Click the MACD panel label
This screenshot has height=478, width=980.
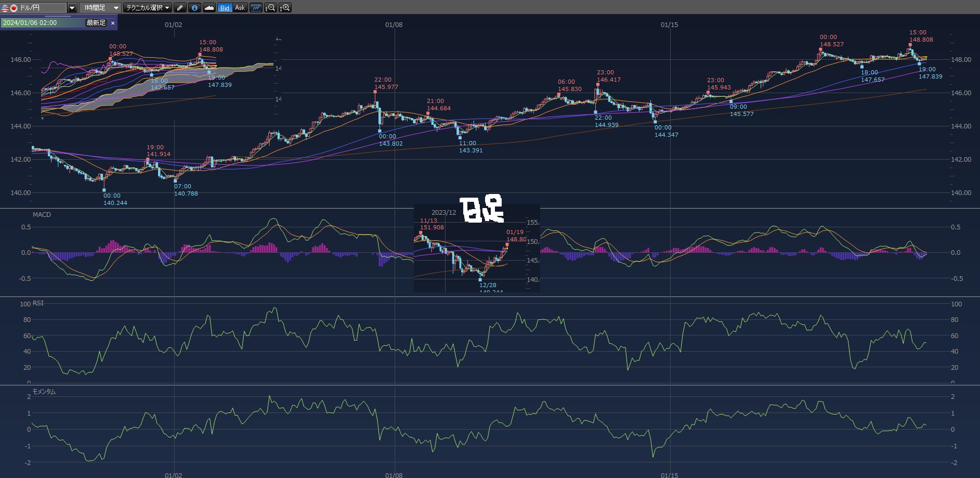pos(42,215)
